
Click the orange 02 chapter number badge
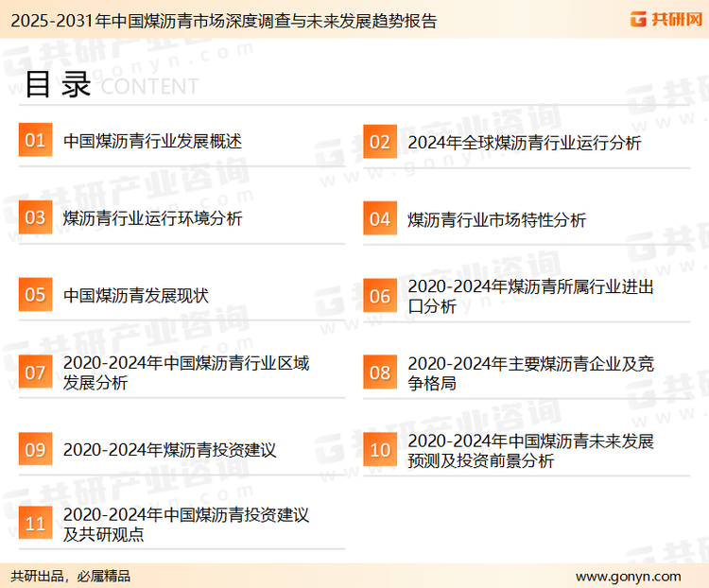pyautogui.click(x=379, y=142)
